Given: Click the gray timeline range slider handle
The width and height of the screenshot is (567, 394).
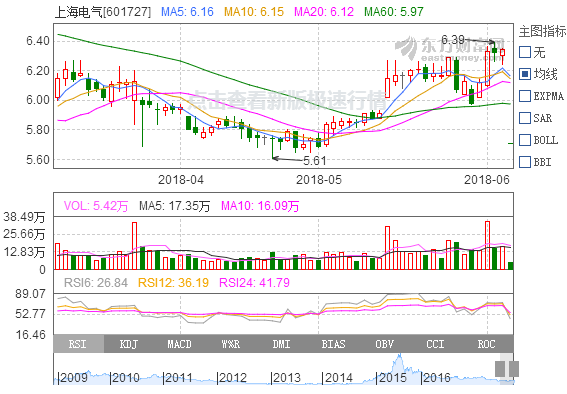Looking at the screenshot, I should (507, 368).
